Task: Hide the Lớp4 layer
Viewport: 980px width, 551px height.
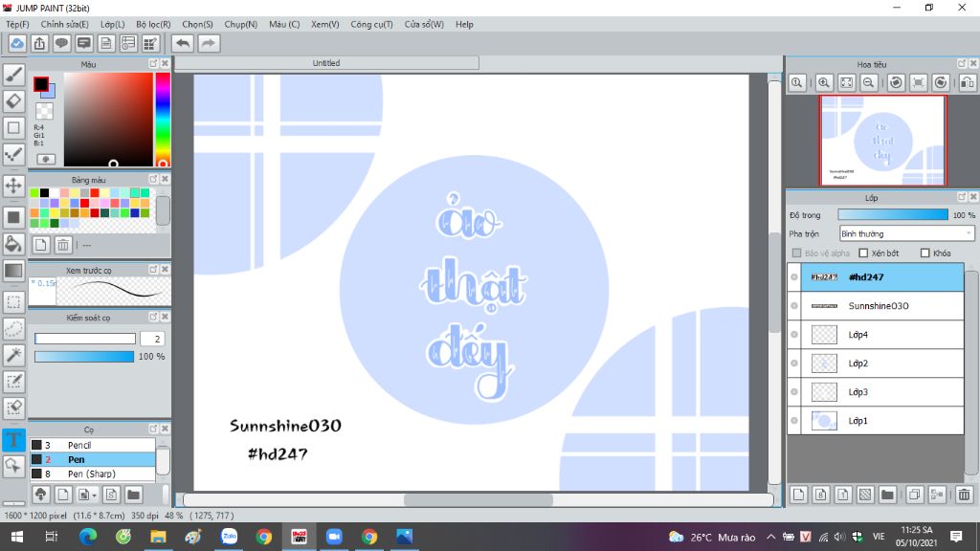Action: pyautogui.click(x=793, y=334)
